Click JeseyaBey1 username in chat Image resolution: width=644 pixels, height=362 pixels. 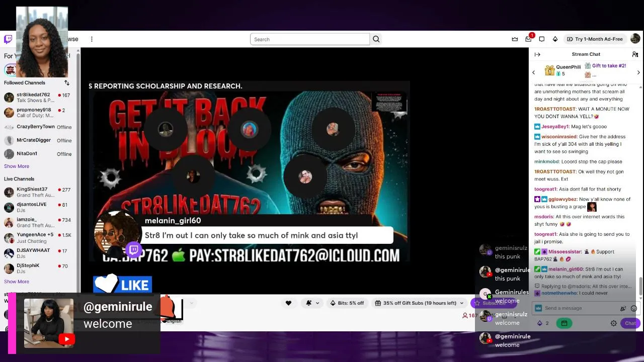click(x=555, y=127)
